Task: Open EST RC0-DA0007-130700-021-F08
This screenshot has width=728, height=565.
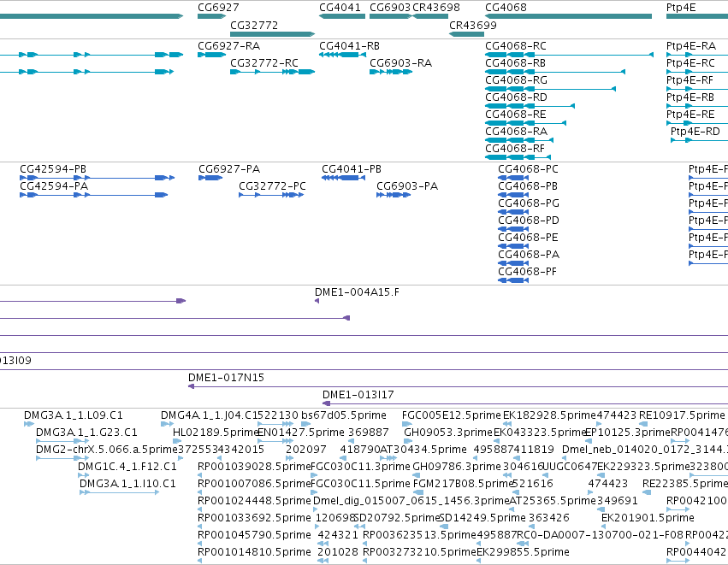Action: (600, 535)
